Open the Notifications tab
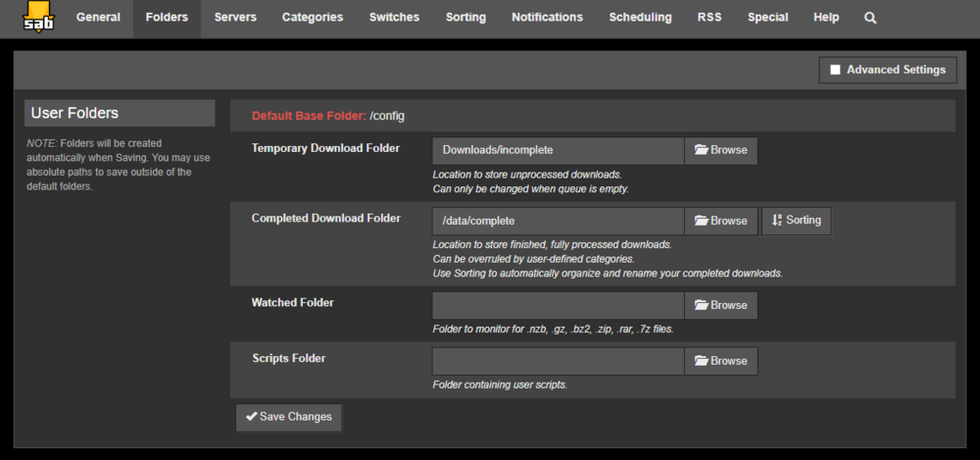The image size is (980, 460). click(548, 18)
